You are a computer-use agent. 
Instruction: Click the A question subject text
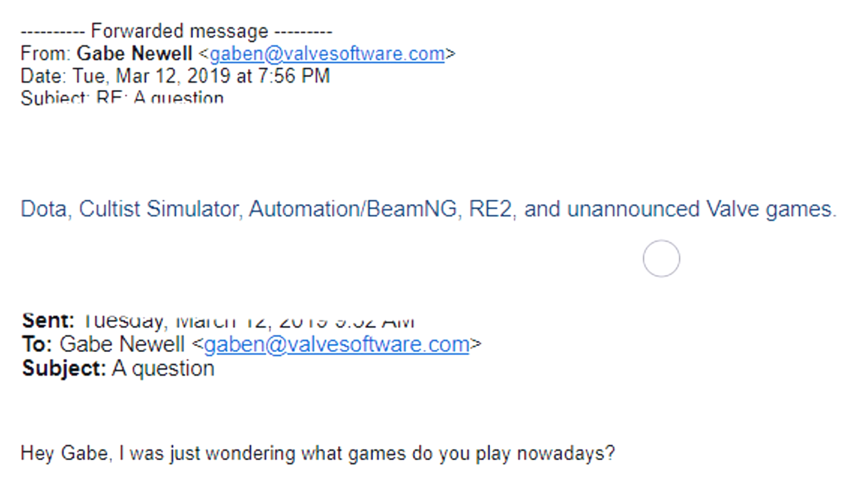163,369
